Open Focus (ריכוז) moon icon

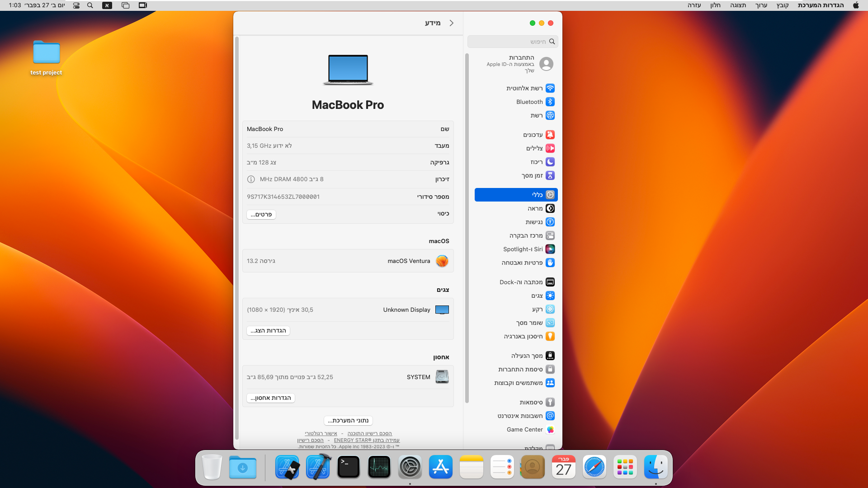tap(550, 162)
